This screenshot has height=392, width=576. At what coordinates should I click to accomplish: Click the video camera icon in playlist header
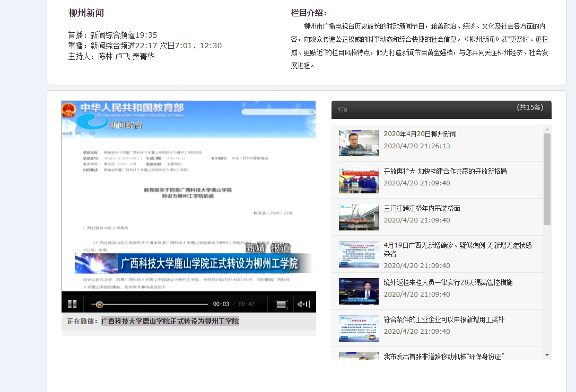click(343, 110)
